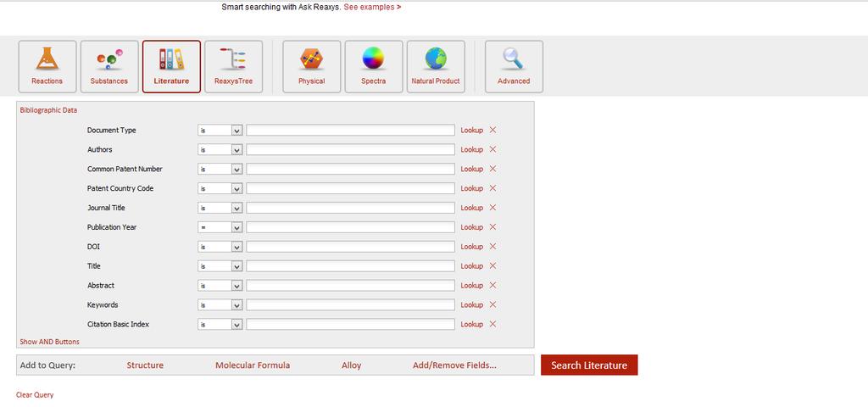Open Citation Basic Index operator dropdown

pyautogui.click(x=220, y=324)
